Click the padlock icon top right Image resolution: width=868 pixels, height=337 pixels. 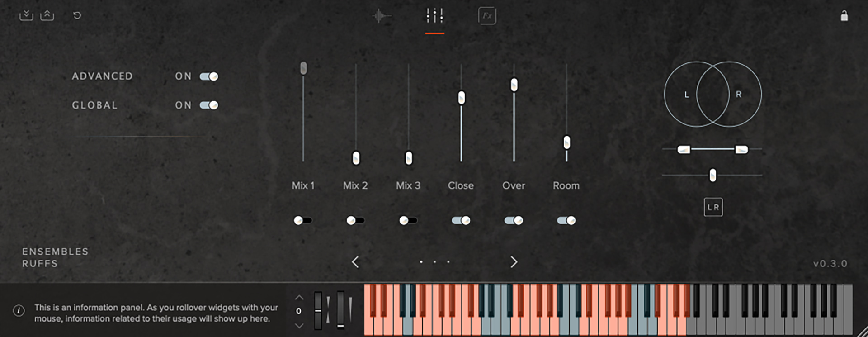(x=844, y=16)
